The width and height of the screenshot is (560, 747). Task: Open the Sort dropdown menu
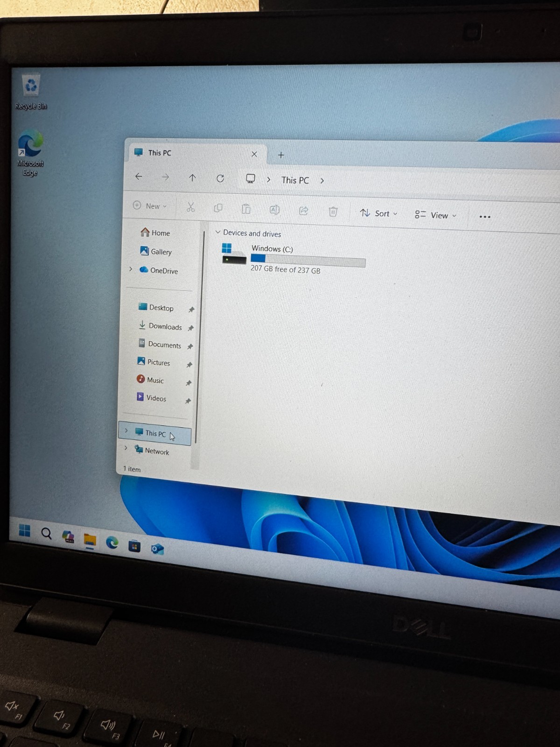pyautogui.click(x=378, y=213)
